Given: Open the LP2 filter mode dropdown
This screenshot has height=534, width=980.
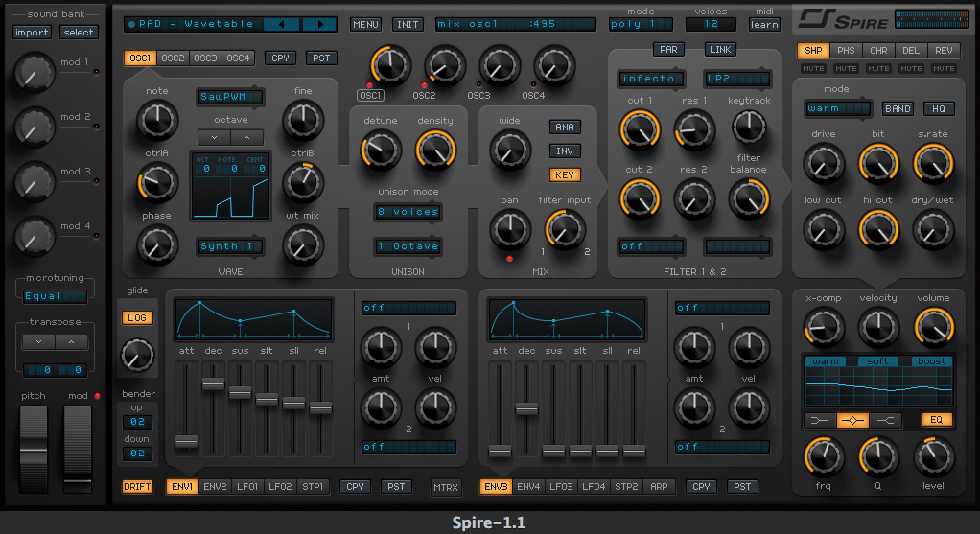Looking at the screenshot, I should click(737, 79).
